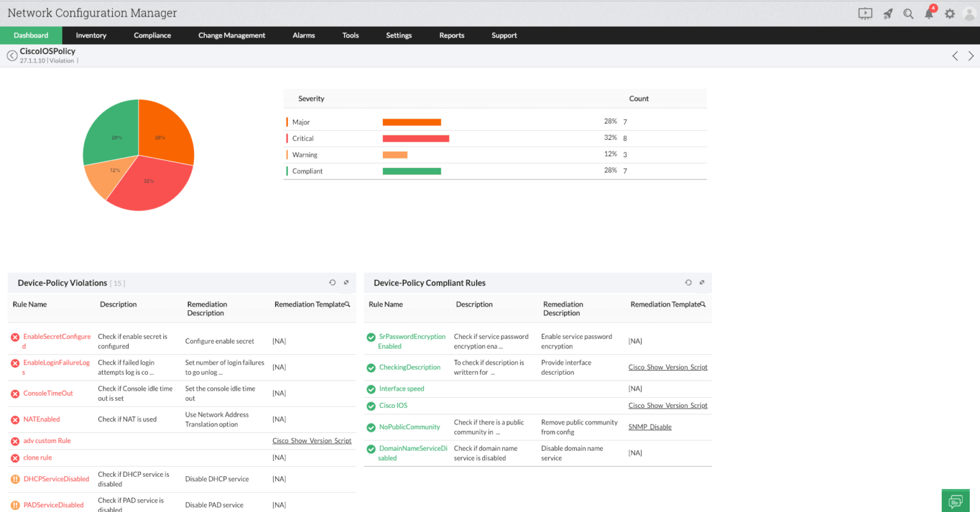Click the rocket launch icon in the header
The image size is (980, 512).
tap(887, 13)
